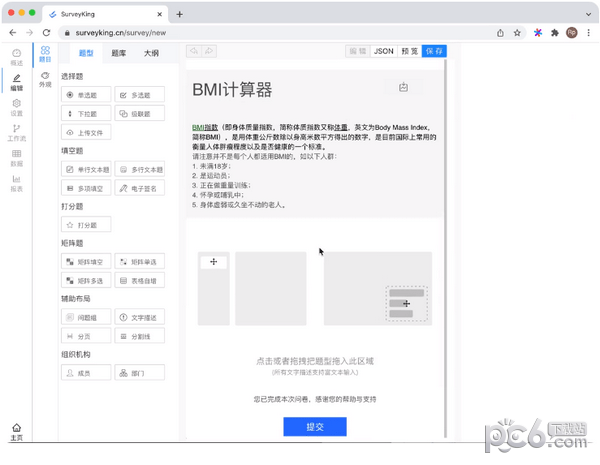The height and width of the screenshot is (465, 600).
Task: Select the 题目 questions panel icon
Action: coord(45,54)
